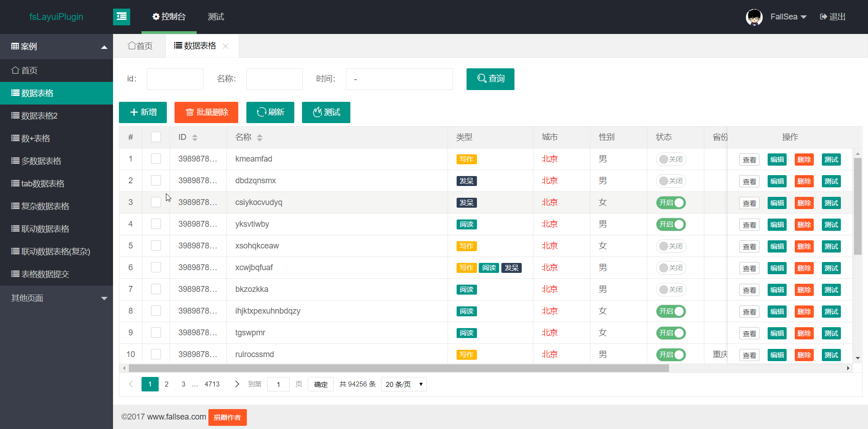868x429 pixels.
Task: Close the 数据表格 tab
Action: coord(226,46)
